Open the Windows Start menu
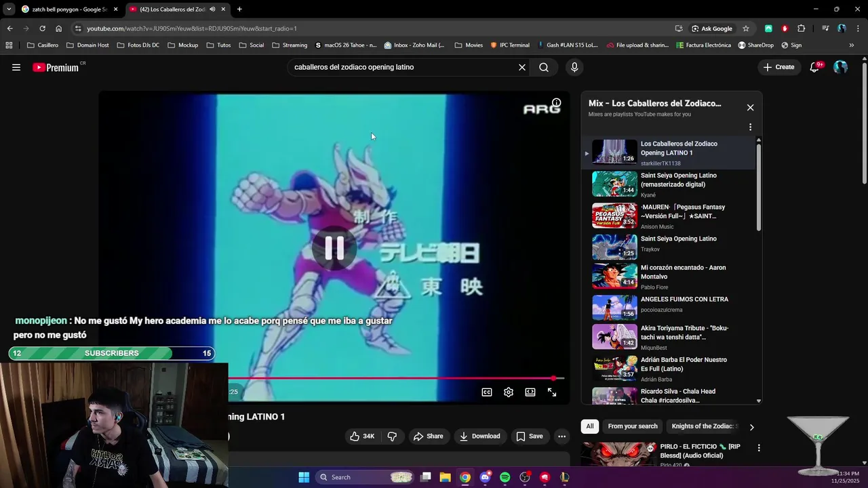Viewport: 868px width, 488px height. (x=304, y=477)
